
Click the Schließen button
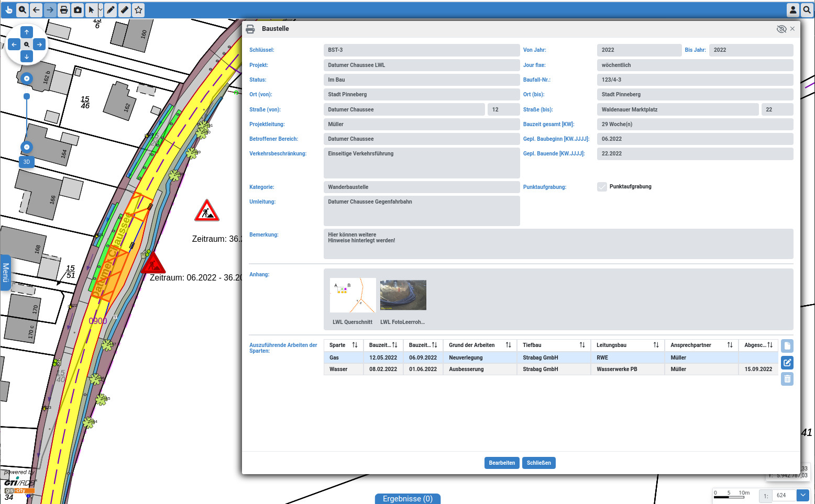(538, 463)
